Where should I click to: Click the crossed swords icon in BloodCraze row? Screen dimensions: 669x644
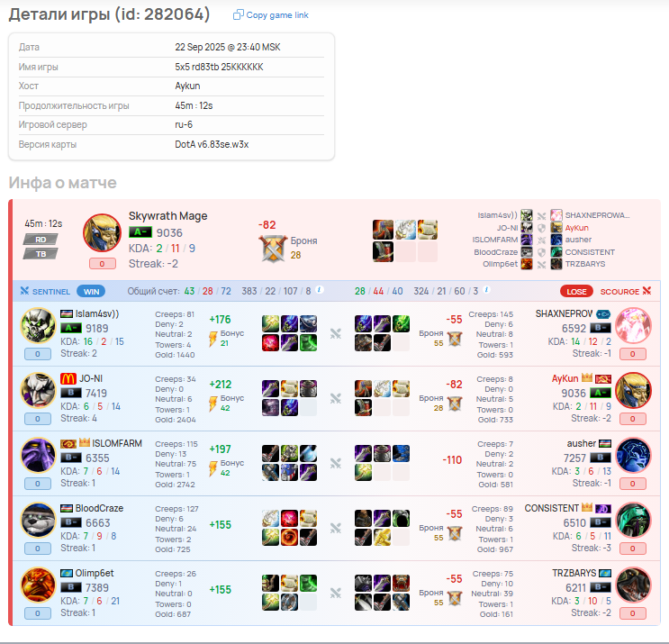[336, 529]
